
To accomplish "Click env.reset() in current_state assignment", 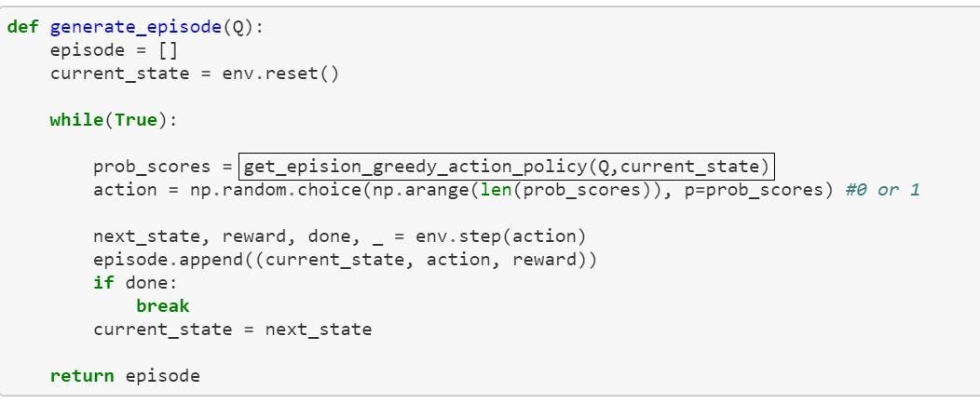I will pos(280,74).
